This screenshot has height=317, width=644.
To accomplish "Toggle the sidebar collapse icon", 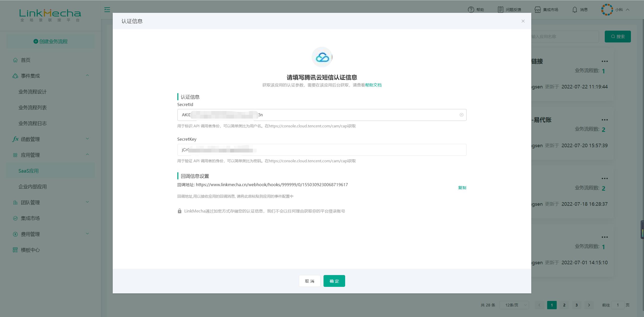I will point(107,10).
